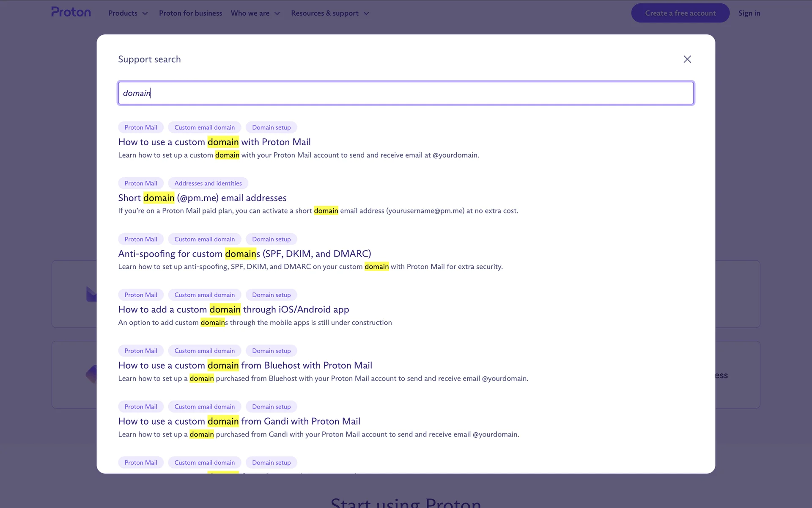
Task: Open Anti-spoofing for custom domains article
Action: (244, 254)
